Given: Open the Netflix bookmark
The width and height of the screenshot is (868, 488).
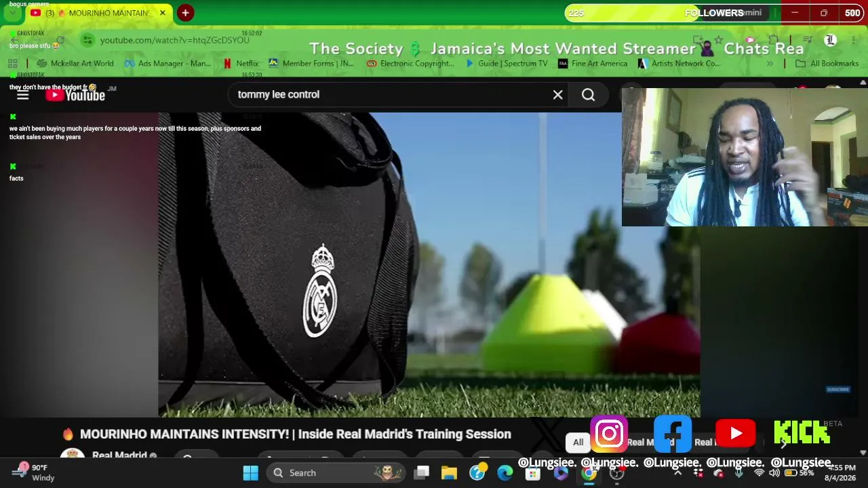Looking at the screenshot, I should [241, 64].
